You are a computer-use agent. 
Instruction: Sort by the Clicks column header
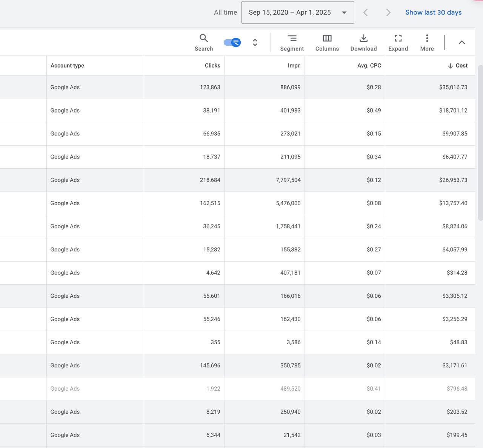[x=212, y=65]
